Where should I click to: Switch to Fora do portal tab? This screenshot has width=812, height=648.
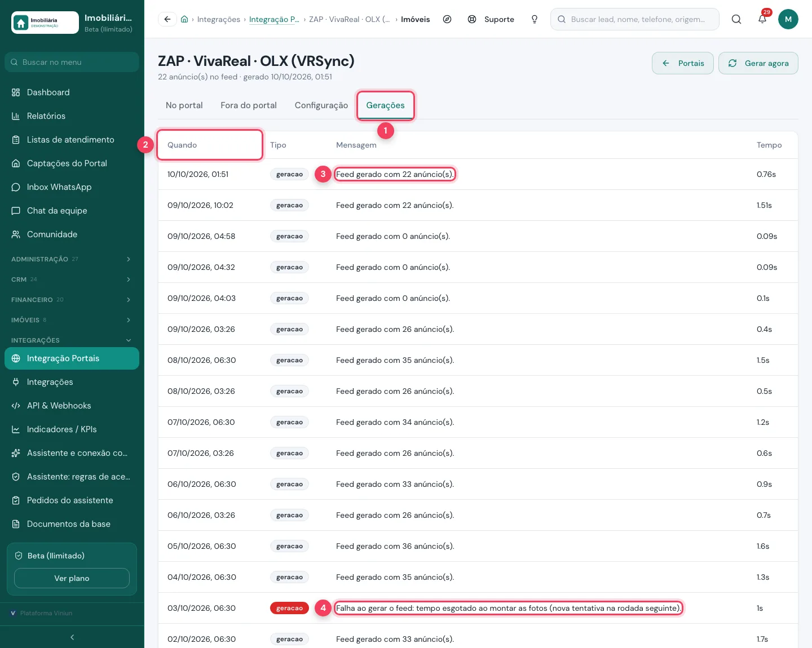249,105
